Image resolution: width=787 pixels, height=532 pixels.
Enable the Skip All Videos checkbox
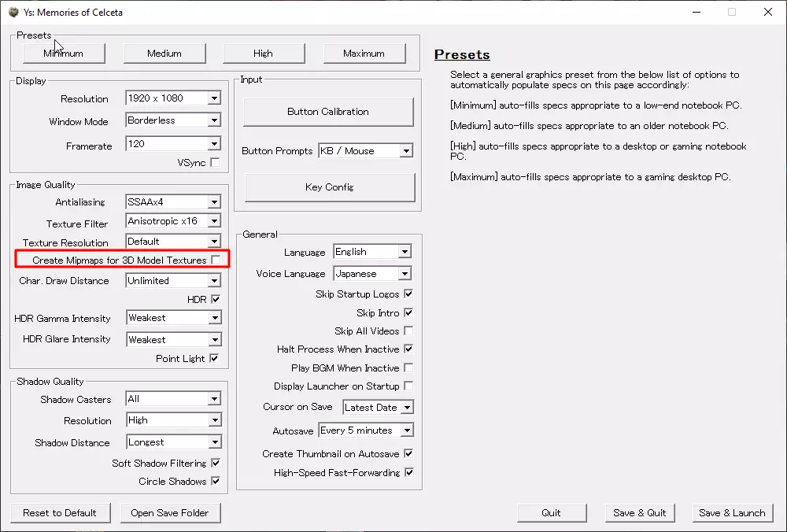(x=408, y=331)
